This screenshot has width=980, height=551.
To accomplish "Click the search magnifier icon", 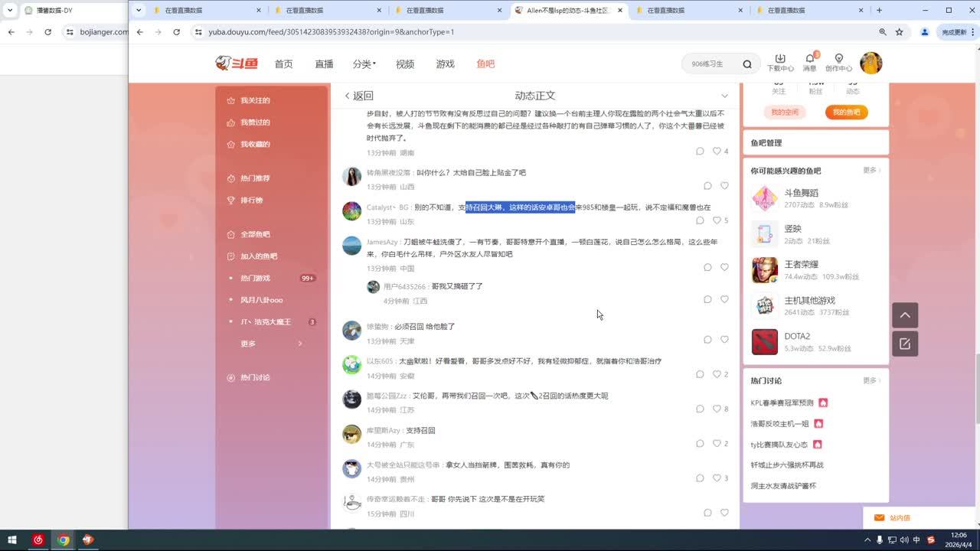I will point(746,64).
